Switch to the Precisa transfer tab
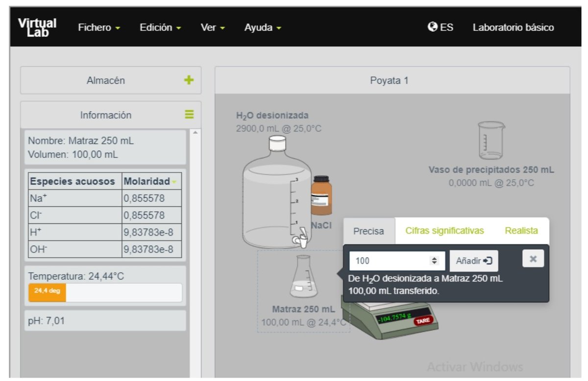 tap(369, 231)
